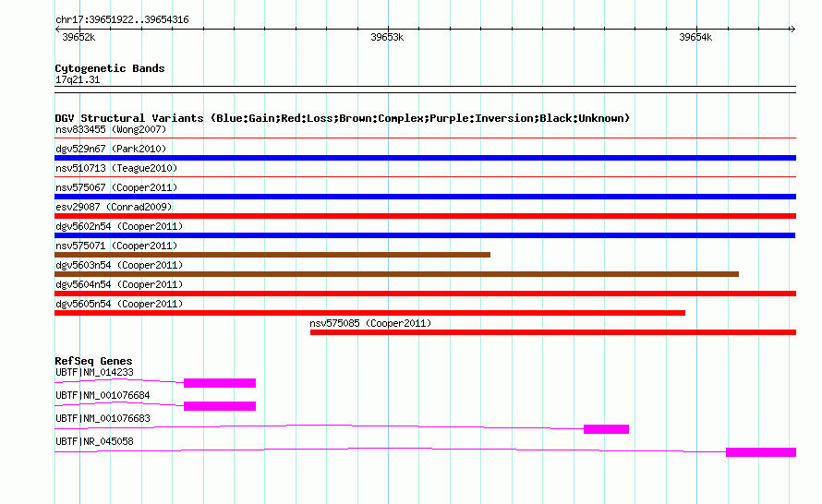Click the red nsv575085 loss bar

point(553,332)
